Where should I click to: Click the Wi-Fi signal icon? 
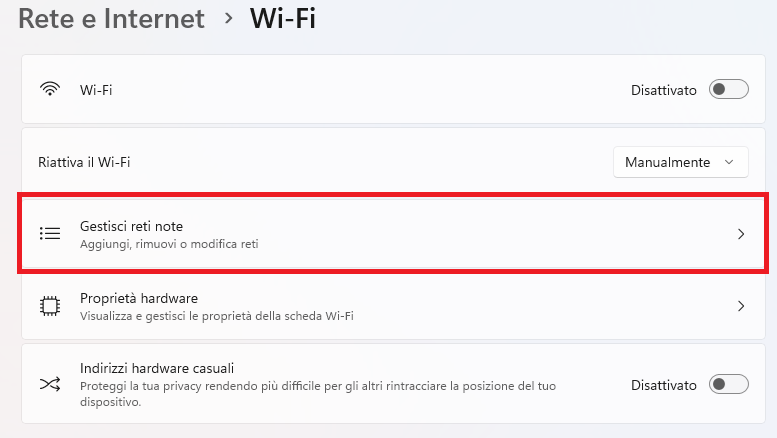50,89
